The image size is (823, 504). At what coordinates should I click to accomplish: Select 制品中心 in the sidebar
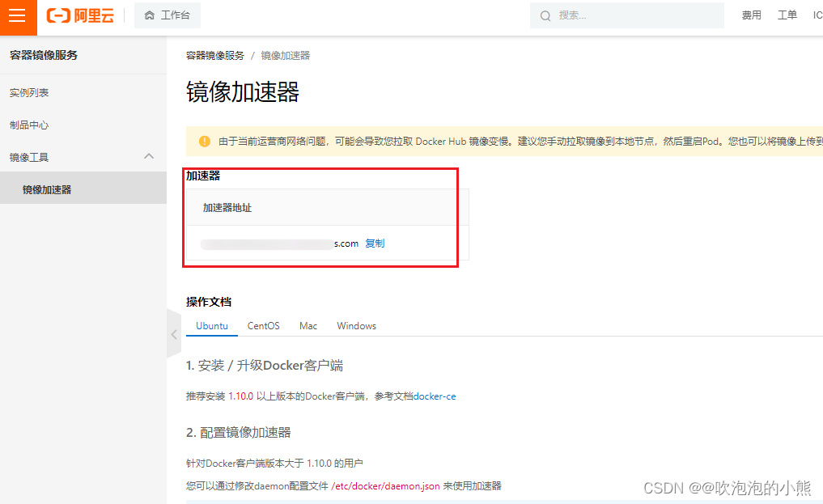pyautogui.click(x=28, y=125)
